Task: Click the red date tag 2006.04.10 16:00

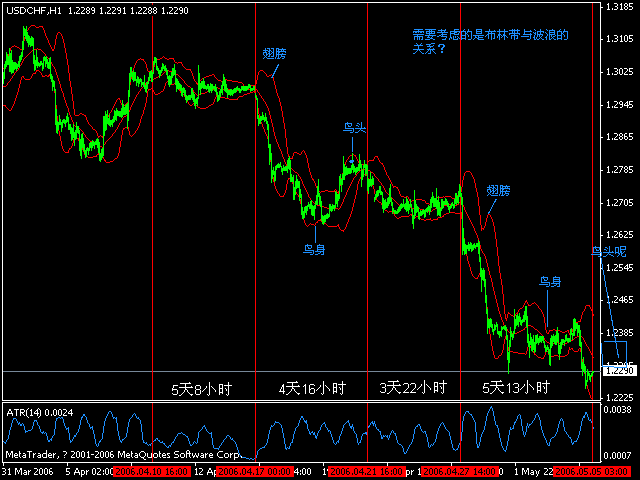Action: coord(152,471)
